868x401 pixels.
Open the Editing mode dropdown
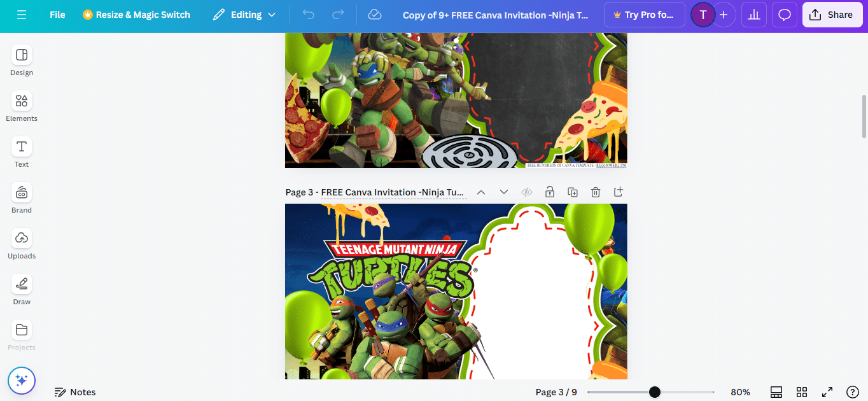point(244,15)
